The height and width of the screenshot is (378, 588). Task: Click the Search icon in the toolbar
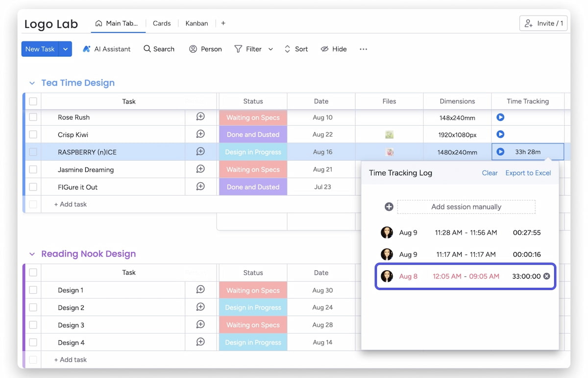(147, 48)
